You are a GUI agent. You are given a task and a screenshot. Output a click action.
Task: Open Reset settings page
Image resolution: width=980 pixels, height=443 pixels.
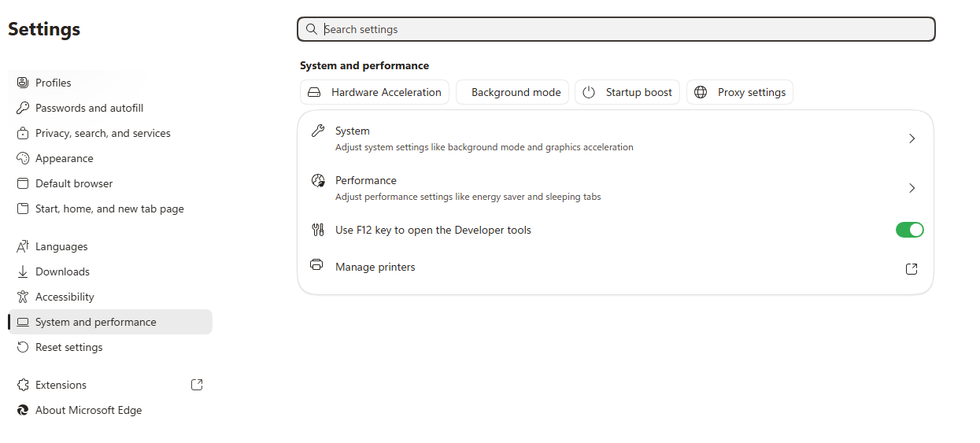point(110,347)
